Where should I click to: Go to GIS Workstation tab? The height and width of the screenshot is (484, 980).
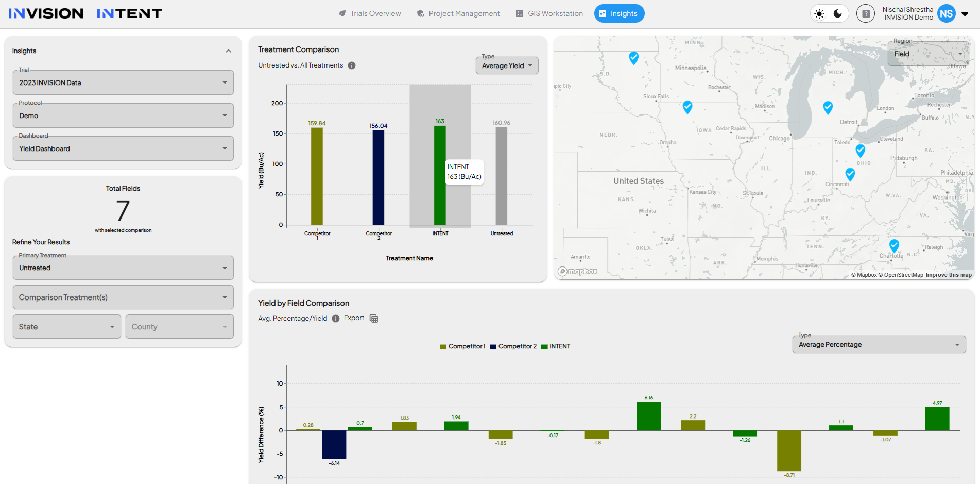pos(549,14)
